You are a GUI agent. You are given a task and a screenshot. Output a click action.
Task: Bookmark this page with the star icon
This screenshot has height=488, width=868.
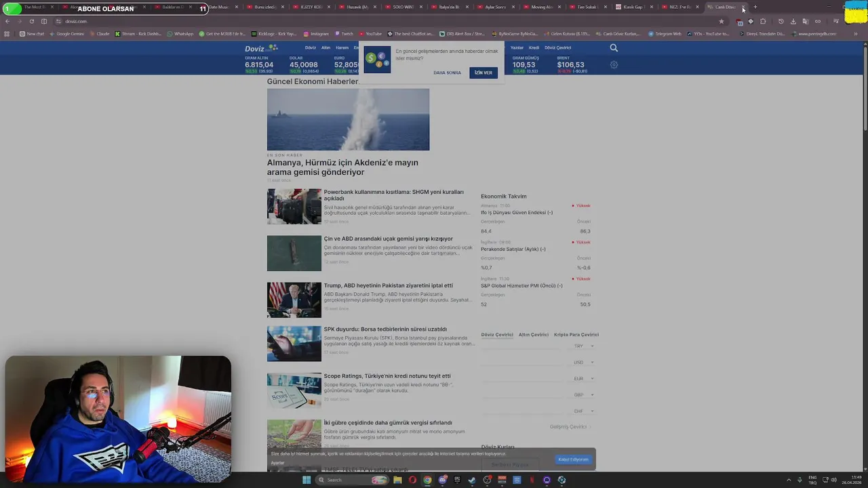(722, 21)
